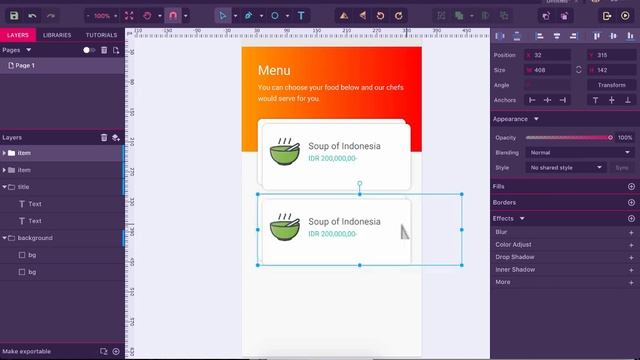The width and height of the screenshot is (640, 360).
Task: Align selection to left edges
Action: 539,36
